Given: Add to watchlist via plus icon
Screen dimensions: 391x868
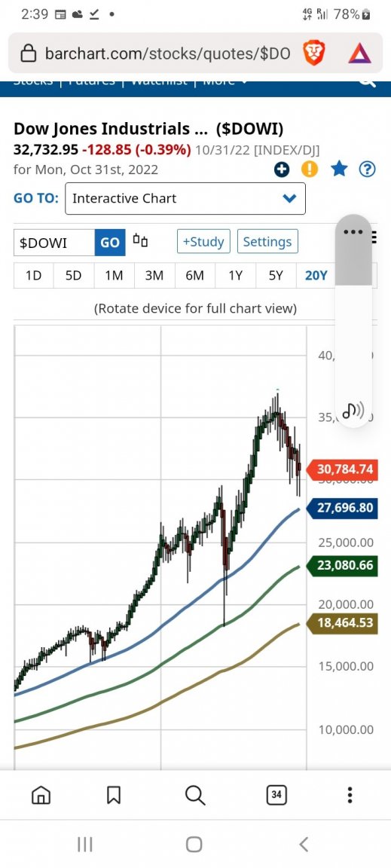Looking at the screenshot, I should (282, 170).
